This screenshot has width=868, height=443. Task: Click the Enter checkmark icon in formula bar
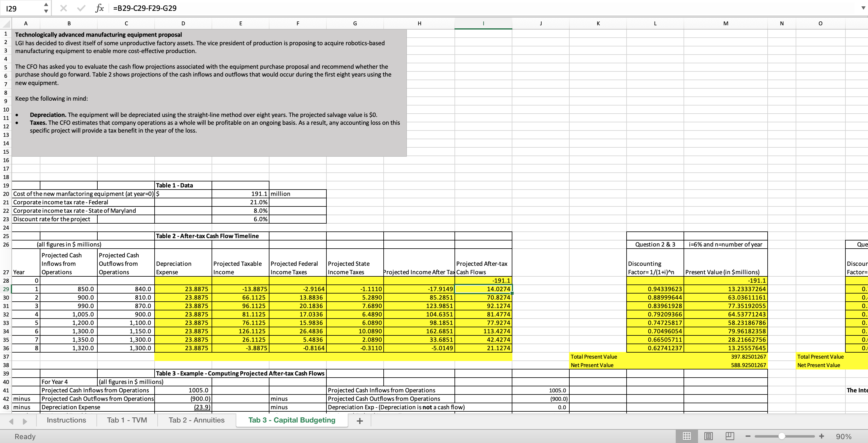tap(81, 8)
